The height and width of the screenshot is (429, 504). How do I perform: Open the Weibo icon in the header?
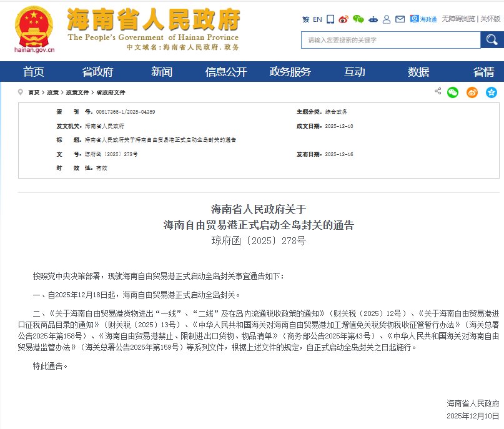343,19
